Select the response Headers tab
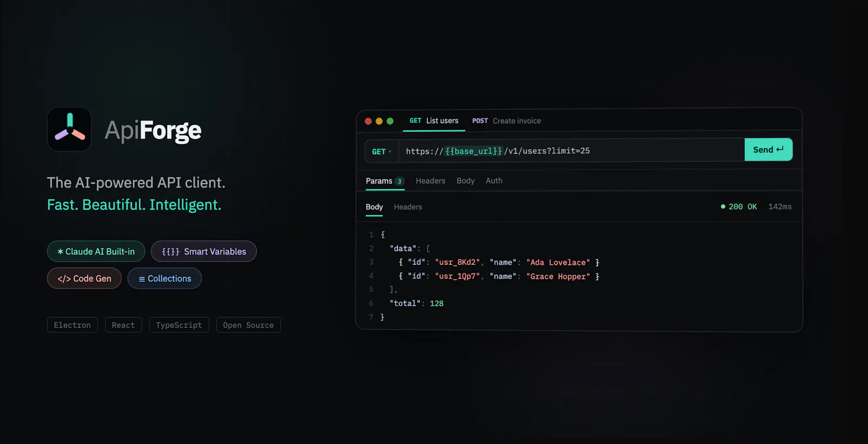 click(x=408, y=207)
